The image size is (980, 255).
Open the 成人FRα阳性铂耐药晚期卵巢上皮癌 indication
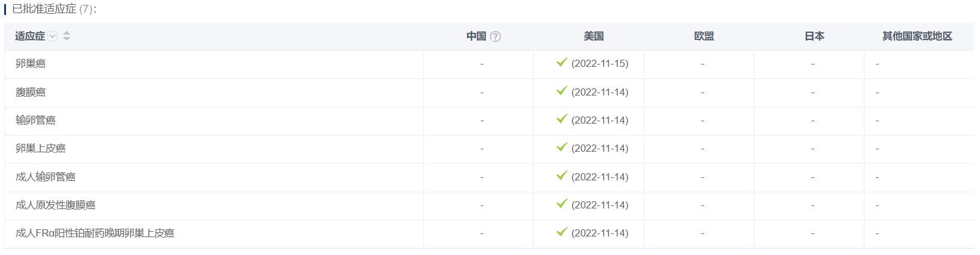[95, 234]
